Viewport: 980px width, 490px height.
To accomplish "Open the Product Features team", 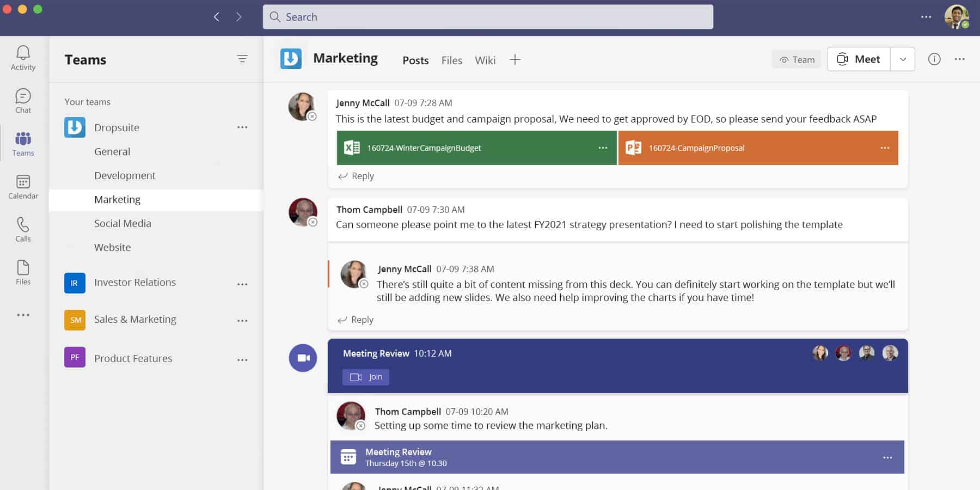I will (x=133, y=358).
